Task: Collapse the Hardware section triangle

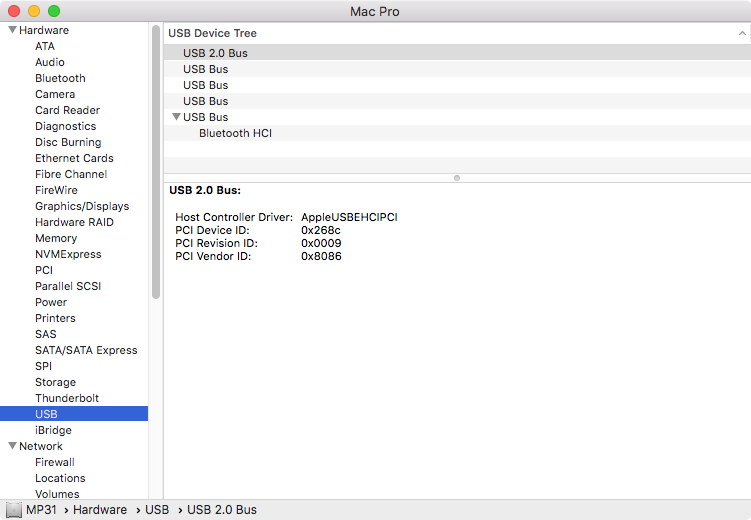Action: point(12,30)
